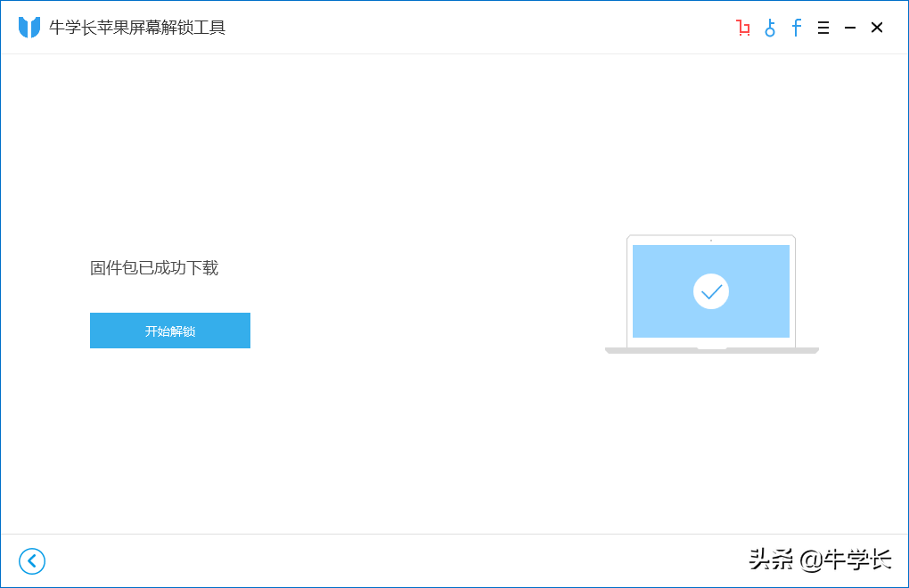Click the light blue laptop screen area
The width and height of the screenshot is (909, 588).
click(x=711, y=290)
